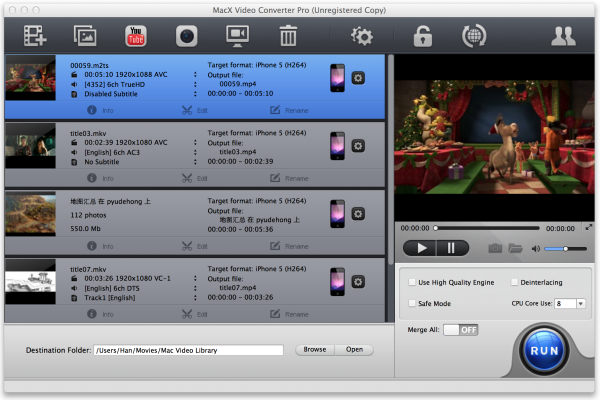Open gear settings for the 112 photos item
600x400 pixels.
pyautogui.click(x=358, y=214)
